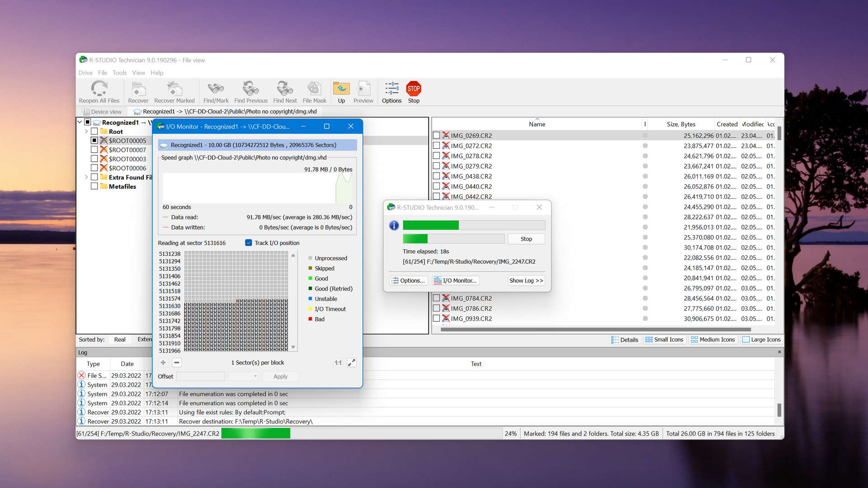Click the Bad red legend swatch
868x488 pixels.
(310, 319)
